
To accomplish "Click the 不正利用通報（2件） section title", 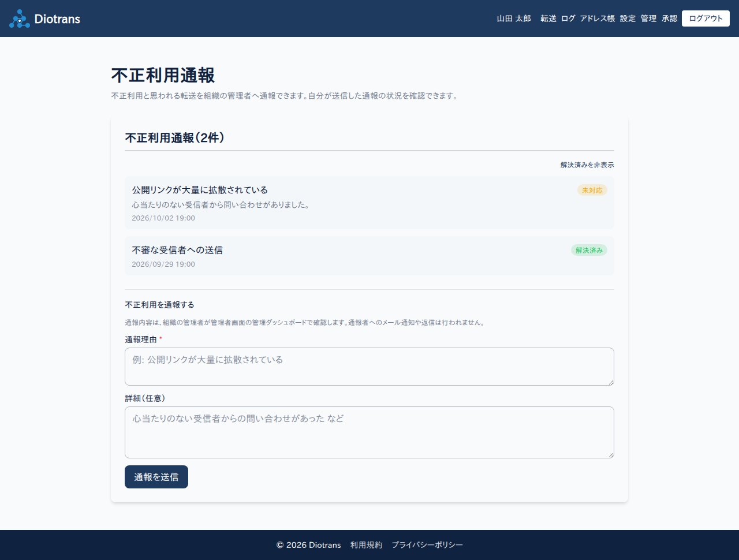I will 175,137.
